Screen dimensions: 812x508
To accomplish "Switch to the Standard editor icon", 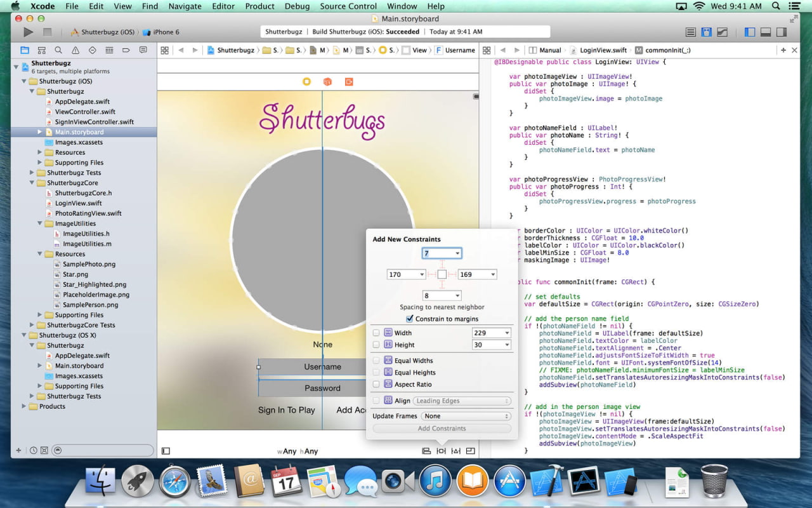I will click(x=691, y=32).
